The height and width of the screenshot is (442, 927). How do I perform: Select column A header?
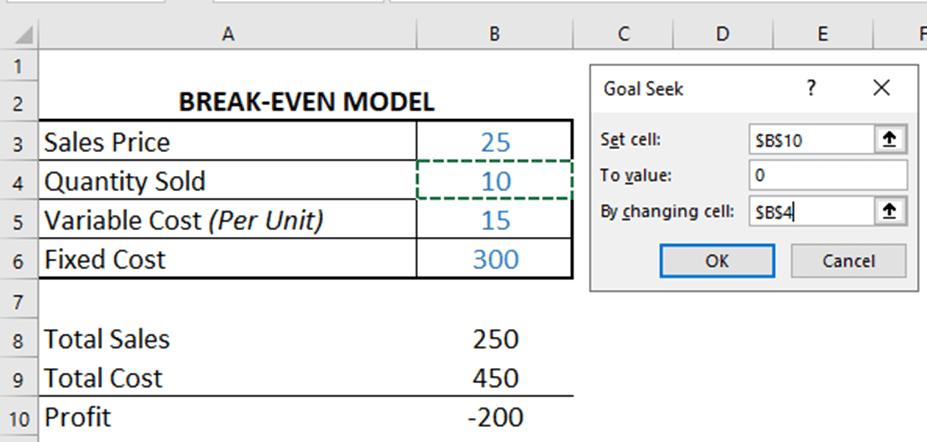click(x=228, y=35)
